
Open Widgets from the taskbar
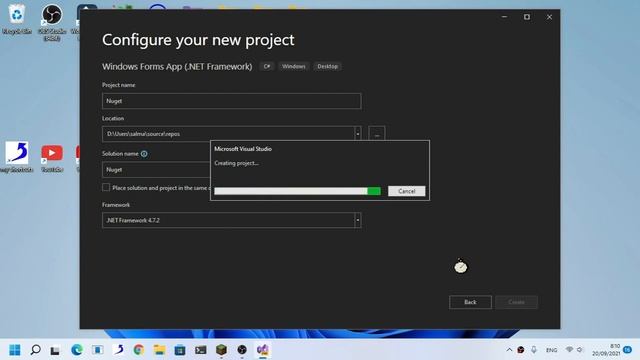[98, 350]
